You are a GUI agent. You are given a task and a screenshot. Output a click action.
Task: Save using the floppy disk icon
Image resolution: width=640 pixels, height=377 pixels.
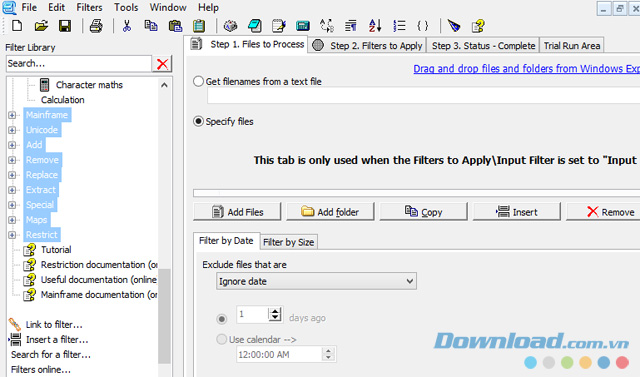[65, 26]
